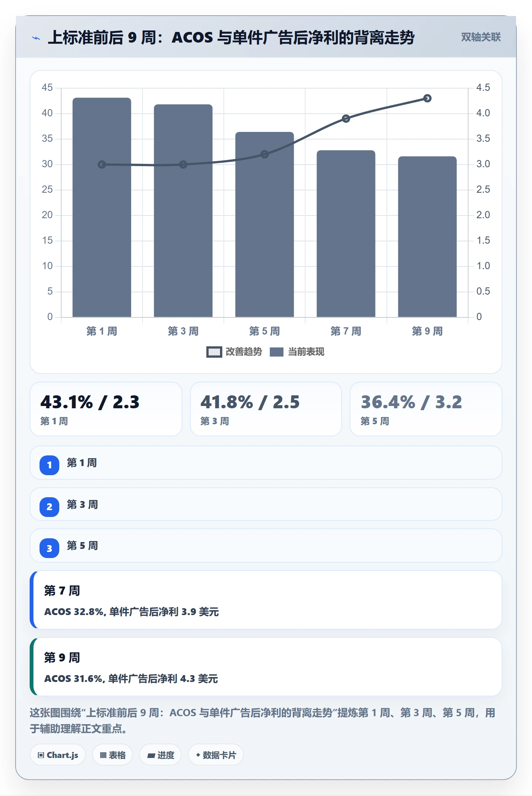Screen dimensions: 532x796
Task: Select the 双轴关联 label in header
Action: 481,37
